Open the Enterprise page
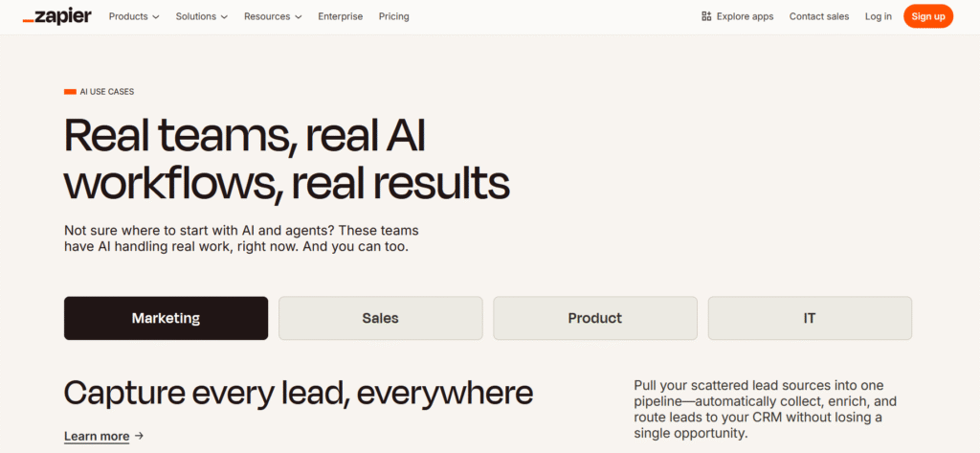Screen dimensions: 980x453 (340, 16)
